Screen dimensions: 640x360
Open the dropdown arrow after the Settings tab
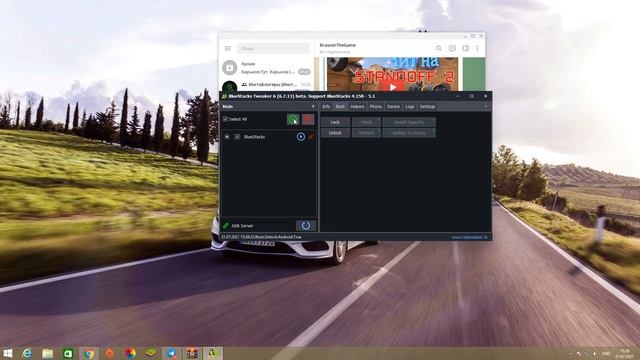pyautogui.click(x=486, y=107)
